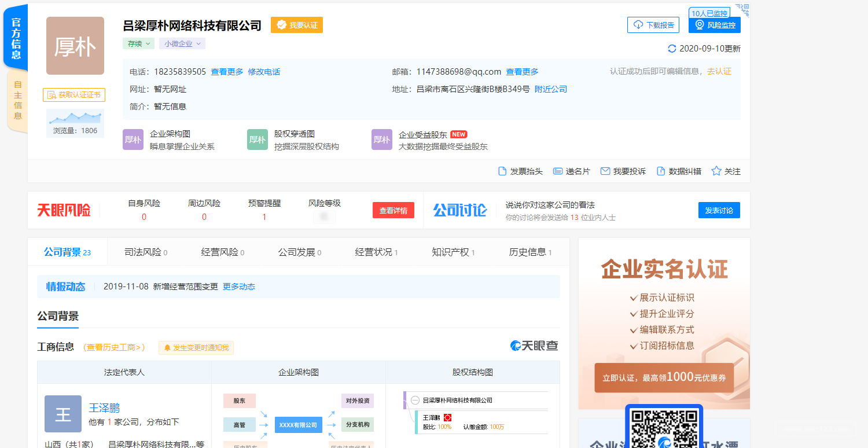Open the 股权穿透图 green icon
Image resolution: width=868 pixels, height=448 pixels.
[x=257, y=139]
